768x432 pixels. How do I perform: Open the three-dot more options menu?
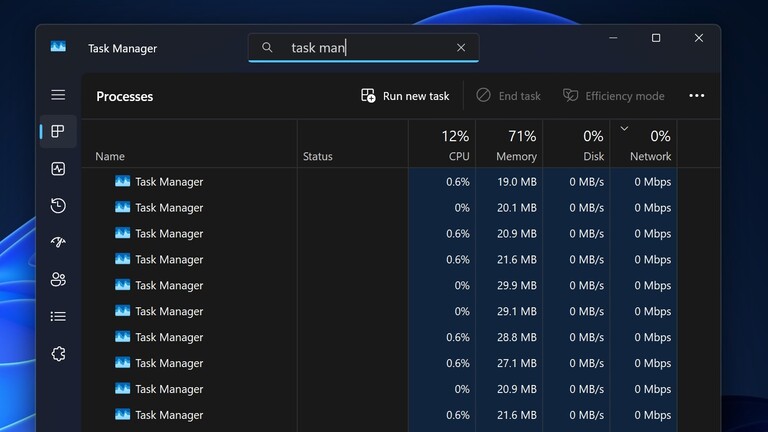tap(696, 96)
